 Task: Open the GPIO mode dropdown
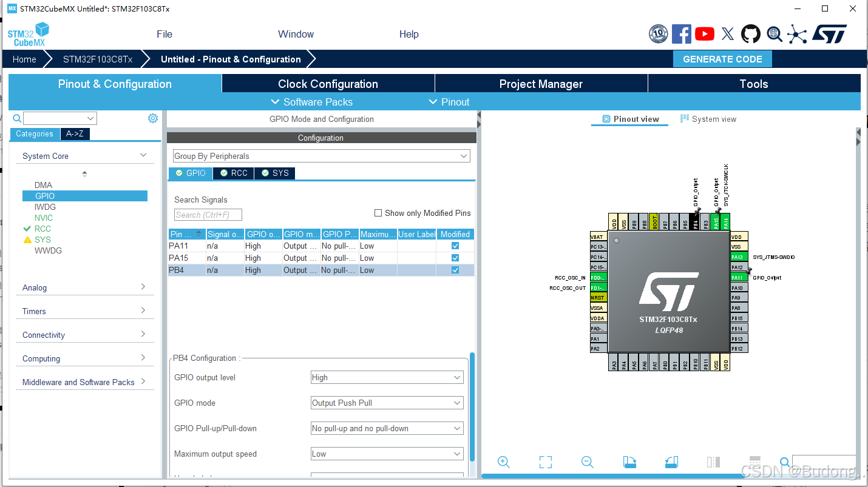pos(387,403)
